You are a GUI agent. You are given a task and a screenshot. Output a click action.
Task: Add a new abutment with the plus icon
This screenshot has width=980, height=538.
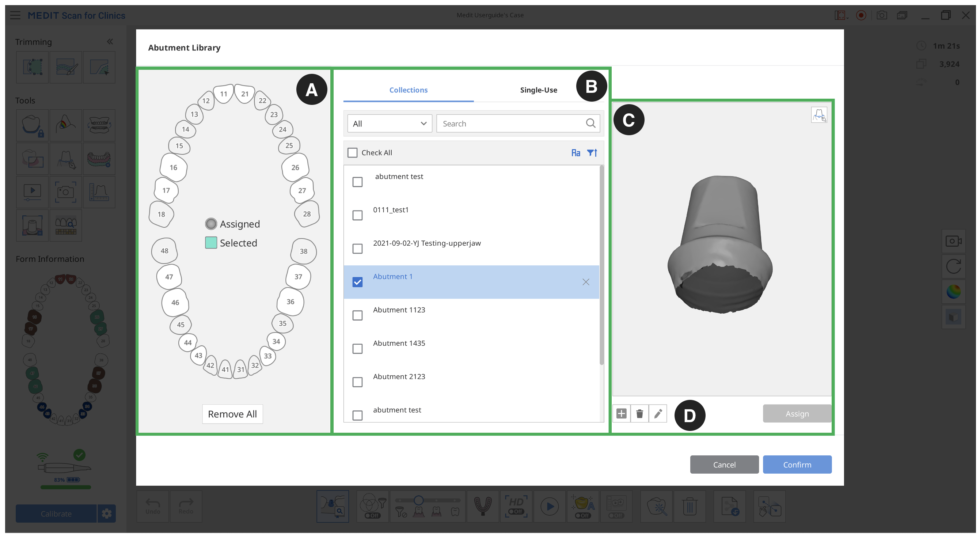[x=621, y=414]
